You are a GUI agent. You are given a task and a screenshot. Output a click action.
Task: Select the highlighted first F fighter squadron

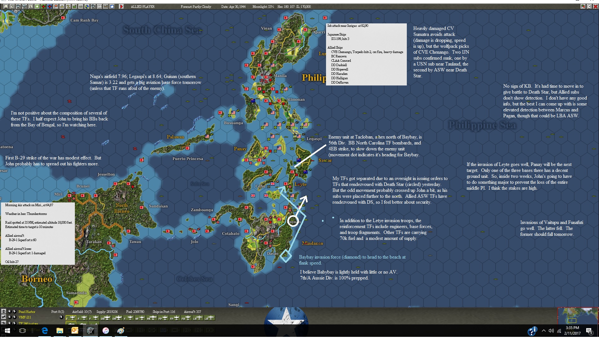pyautogui.click(x=71, y=318)
